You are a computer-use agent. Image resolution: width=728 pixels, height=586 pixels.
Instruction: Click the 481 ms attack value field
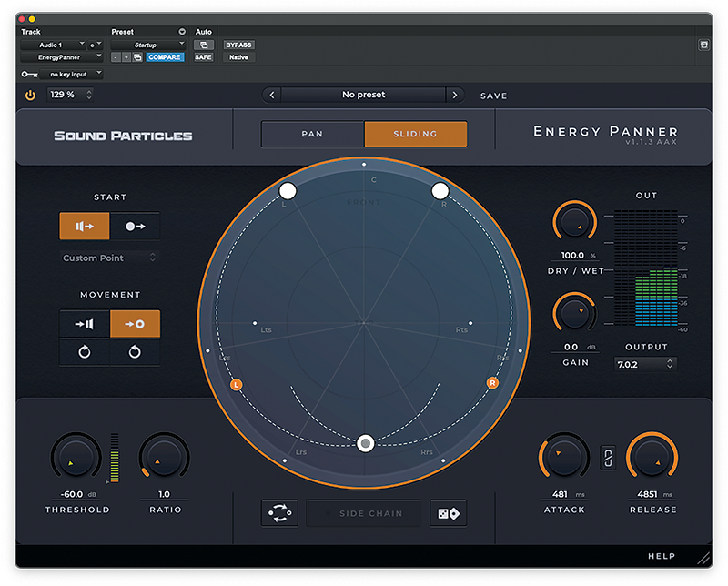[x=564, y=494]
